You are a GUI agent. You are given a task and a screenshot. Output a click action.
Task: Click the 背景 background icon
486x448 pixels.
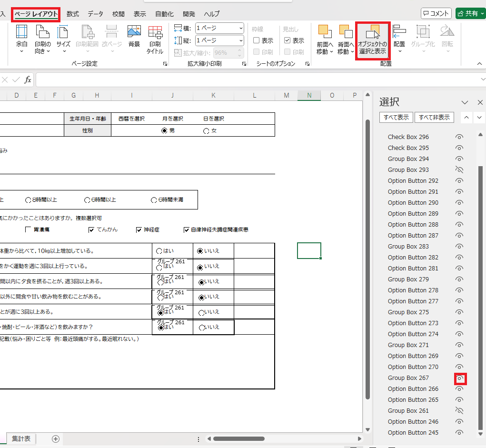[134, 32]
